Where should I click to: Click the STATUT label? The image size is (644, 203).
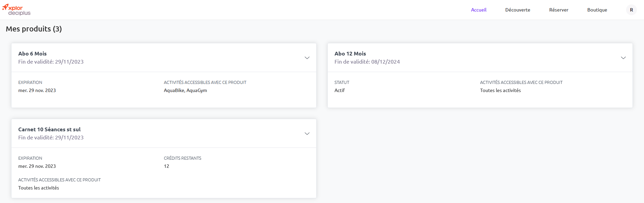pyautogui.click(x=342, y=82)
